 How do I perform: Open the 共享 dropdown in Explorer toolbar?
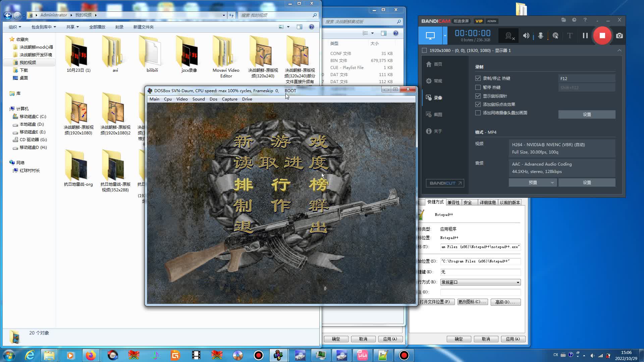(x=72, y=27)
